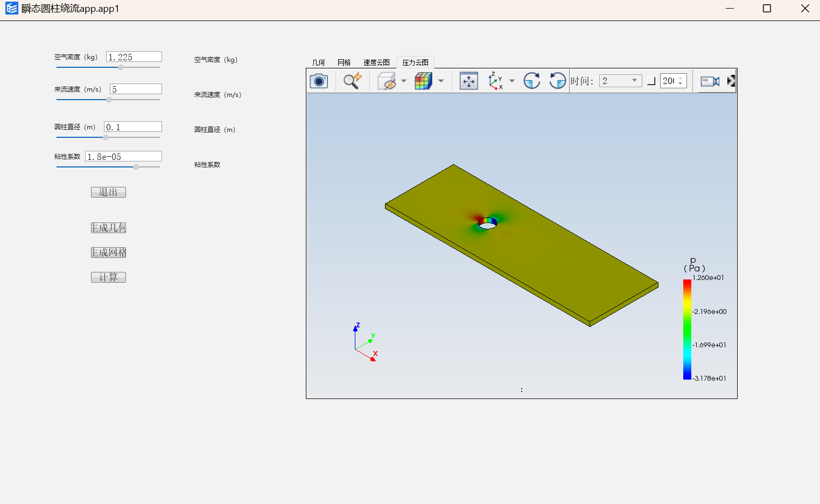Click the 生成网格 button

pyautogui.click(x=108, y=253)
